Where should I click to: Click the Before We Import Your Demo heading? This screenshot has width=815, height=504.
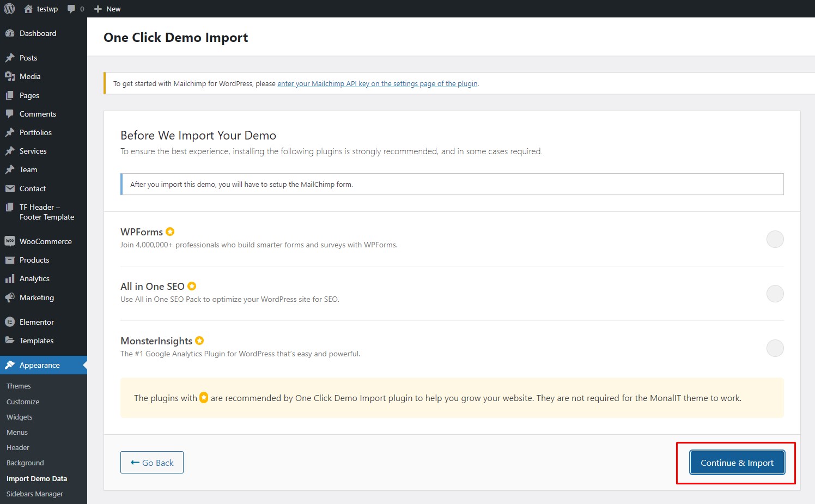[x=198, y=135]
